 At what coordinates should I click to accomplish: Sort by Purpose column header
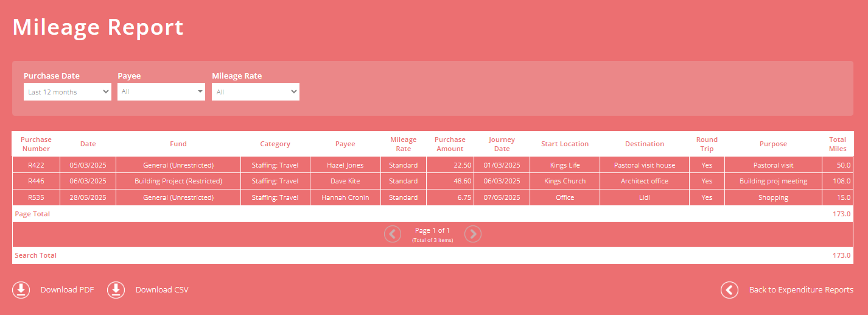coord(773,144)
